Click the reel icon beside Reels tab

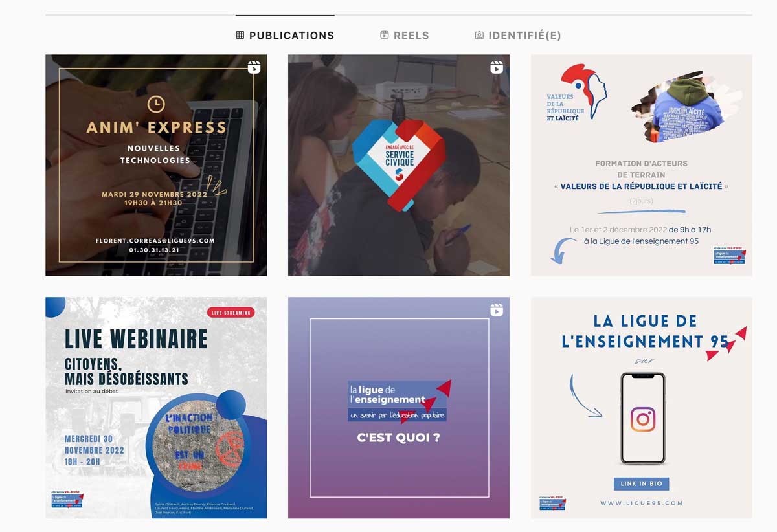(x=385, y=36)
